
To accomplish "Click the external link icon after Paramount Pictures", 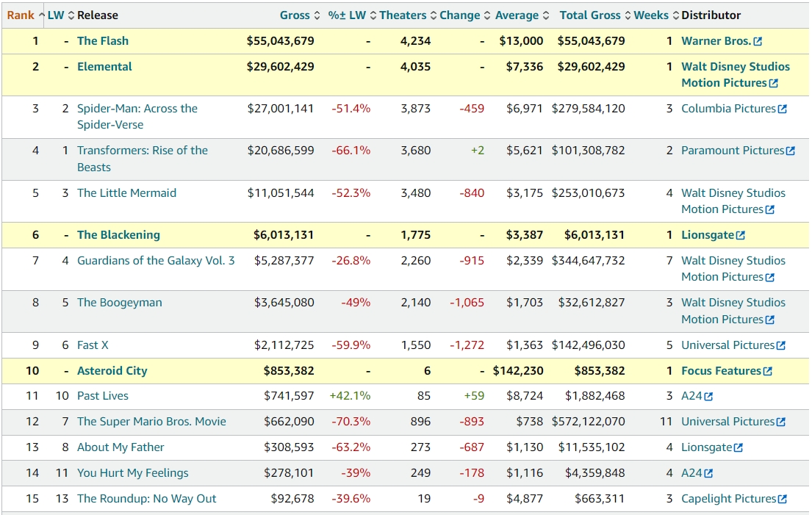I will click(x=790, y=151).
